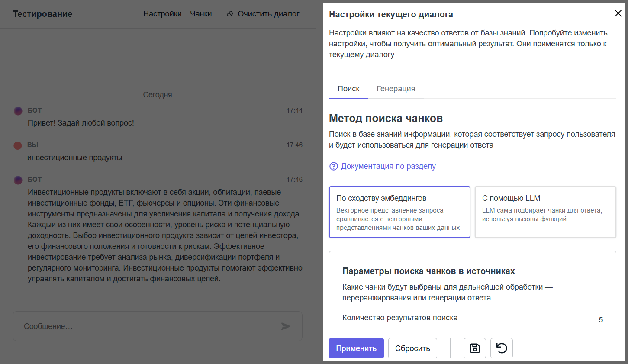This screenshot has height=364, width=628.
Task: Click the Количество результатов поиска label
Action: coord(400,318)
